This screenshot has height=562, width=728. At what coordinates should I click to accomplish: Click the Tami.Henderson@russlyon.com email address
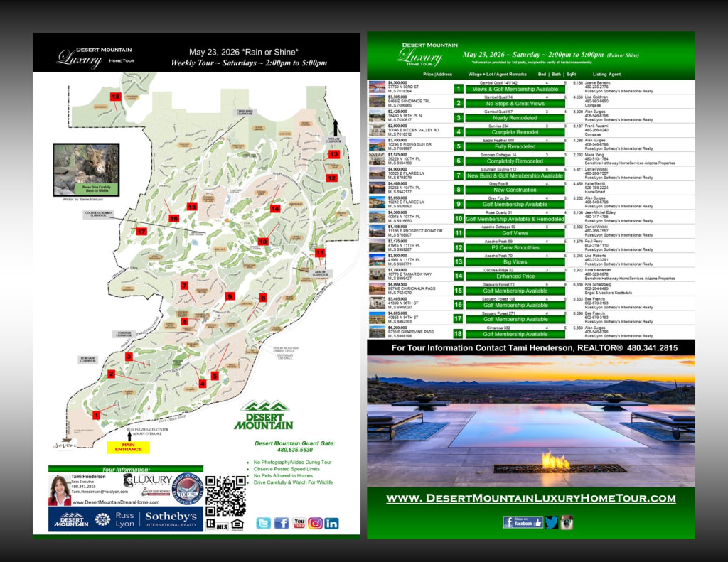pyautogui.click(x=100, y=491)
